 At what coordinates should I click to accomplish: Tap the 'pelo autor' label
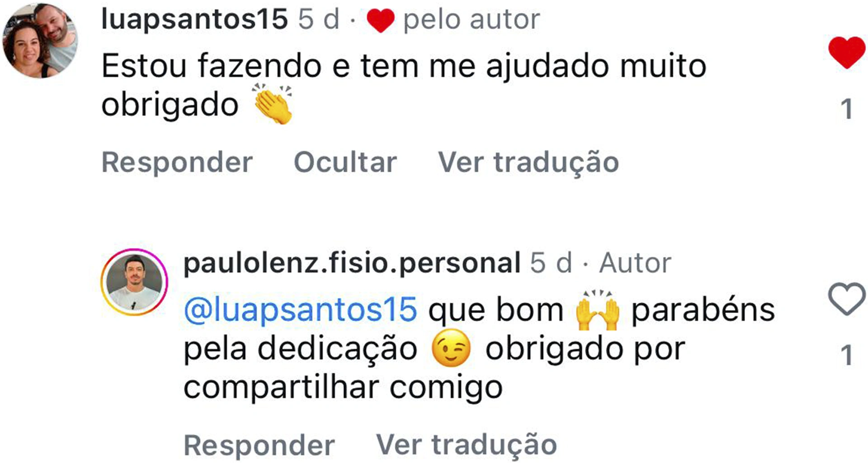point(472,20)
